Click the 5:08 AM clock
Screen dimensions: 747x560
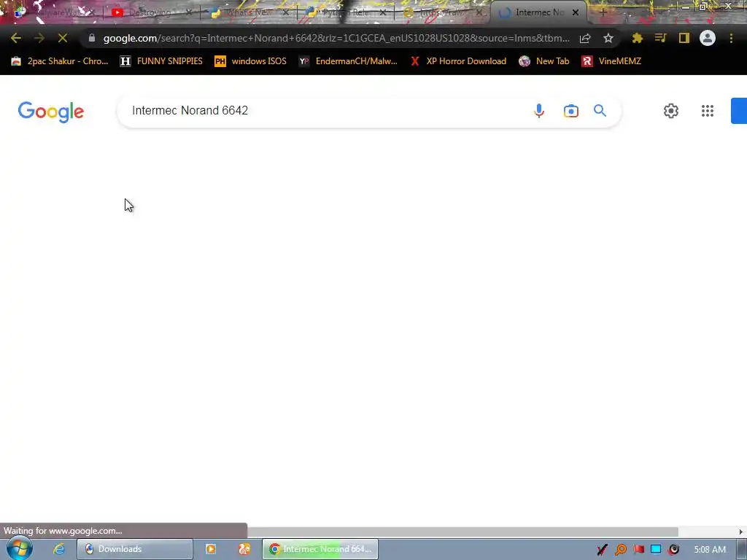click(710, 550)
